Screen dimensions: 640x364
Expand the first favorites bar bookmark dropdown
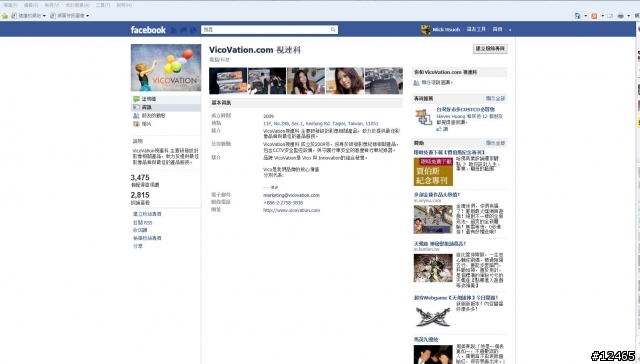[x=44, y=16]
